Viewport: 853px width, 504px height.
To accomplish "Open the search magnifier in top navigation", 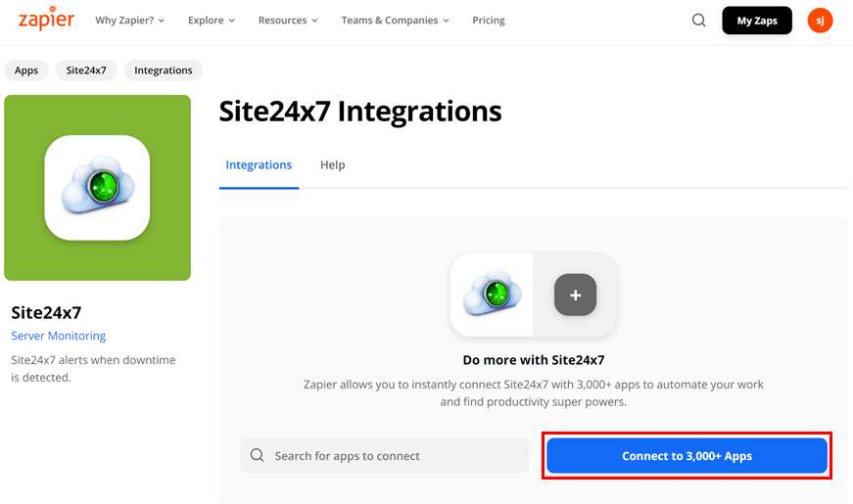I will pyautogui.click(x=698, y=21).
